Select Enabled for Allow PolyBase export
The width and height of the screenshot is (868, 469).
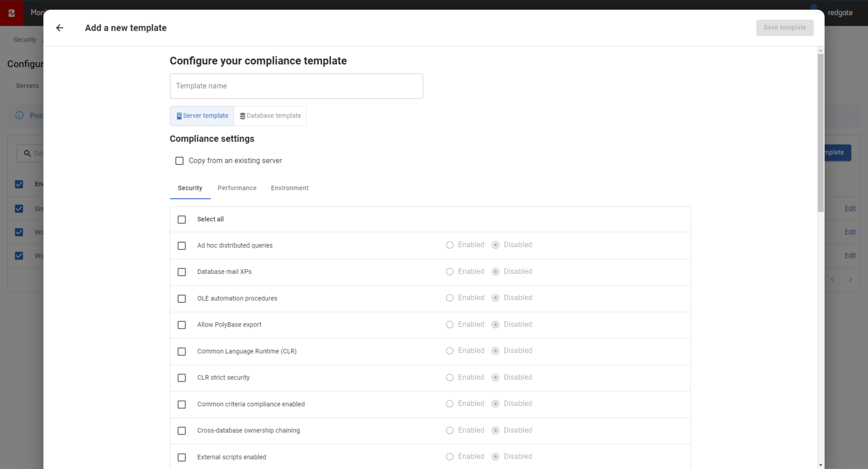coord(449,324)
